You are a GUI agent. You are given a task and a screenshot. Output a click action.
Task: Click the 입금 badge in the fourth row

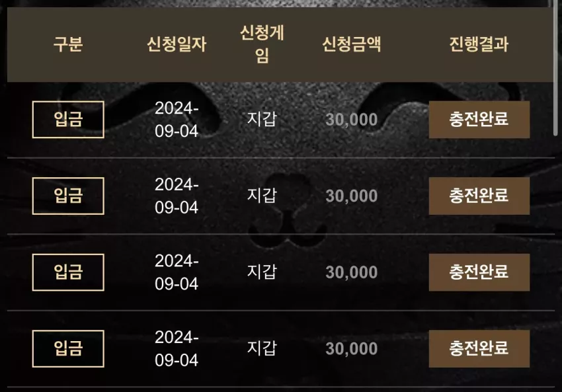[x=68, y=348]
